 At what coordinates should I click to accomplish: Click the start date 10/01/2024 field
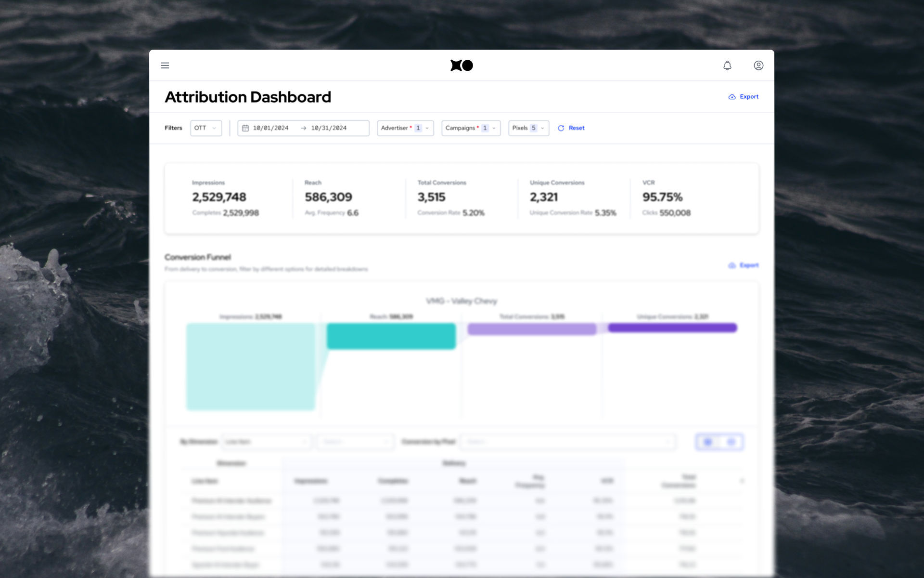tap(271, 128)
